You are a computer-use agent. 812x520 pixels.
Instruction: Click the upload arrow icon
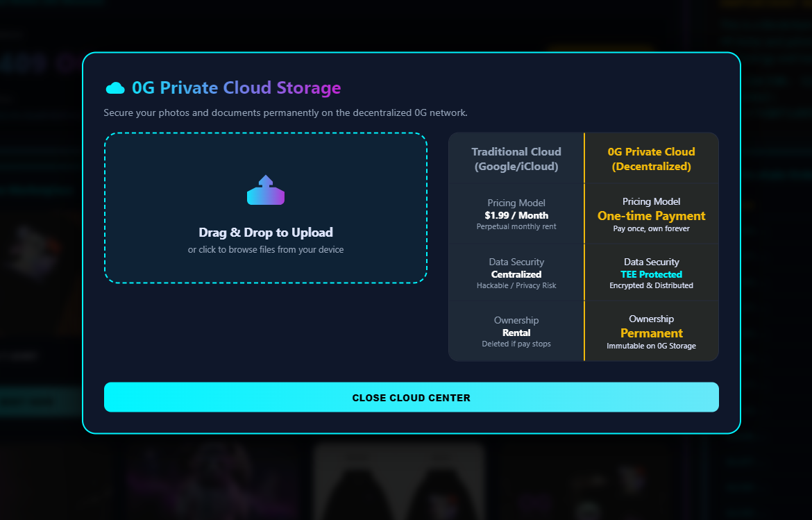pyautogui.click(x=266, y=190)
